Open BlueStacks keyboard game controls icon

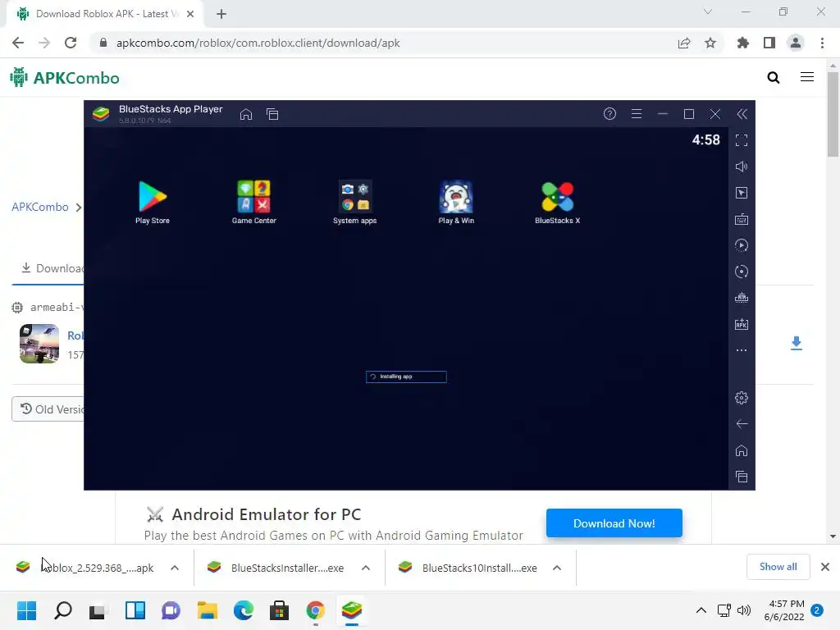pos(742,219)
